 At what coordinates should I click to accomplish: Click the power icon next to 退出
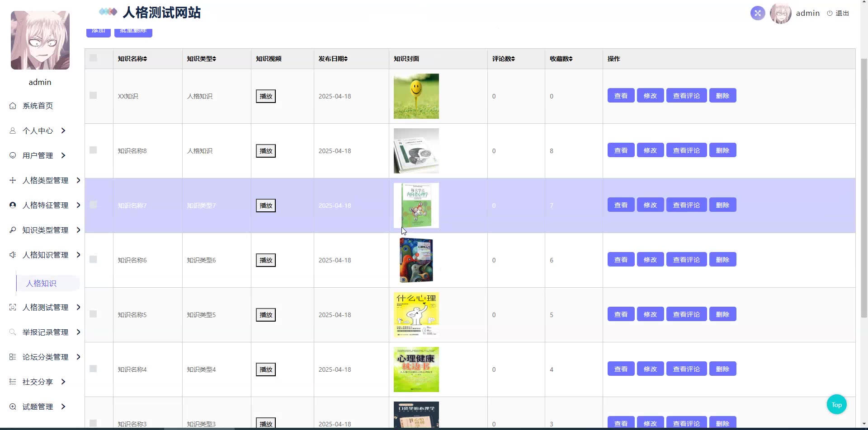830,13
